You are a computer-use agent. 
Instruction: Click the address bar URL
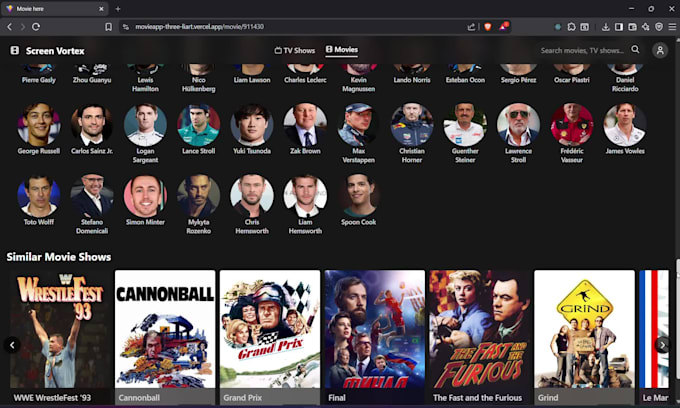tap(199, 27)
